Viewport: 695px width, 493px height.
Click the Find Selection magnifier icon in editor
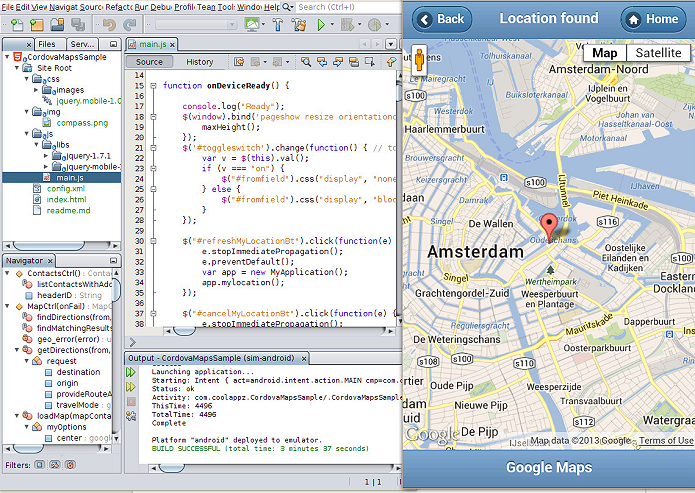[x=306, y=62]
